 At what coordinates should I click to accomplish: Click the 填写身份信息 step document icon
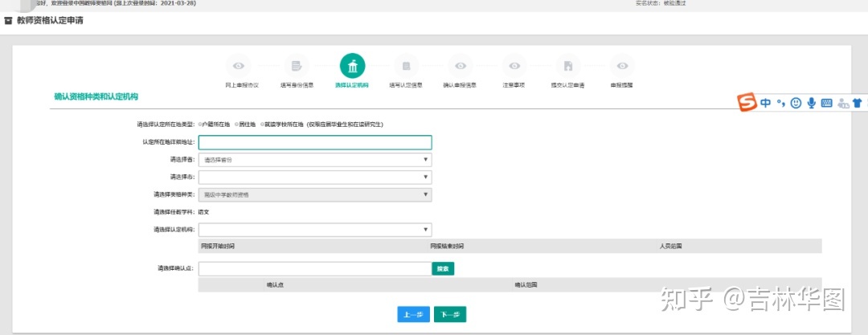[x=297, y=66]
